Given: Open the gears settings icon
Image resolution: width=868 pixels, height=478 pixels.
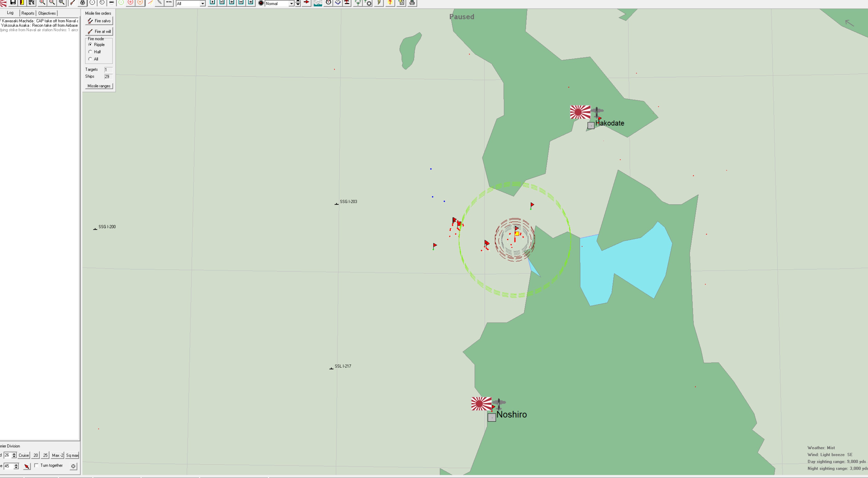Looking at the screenshot, I should click(x=31, y=3).
